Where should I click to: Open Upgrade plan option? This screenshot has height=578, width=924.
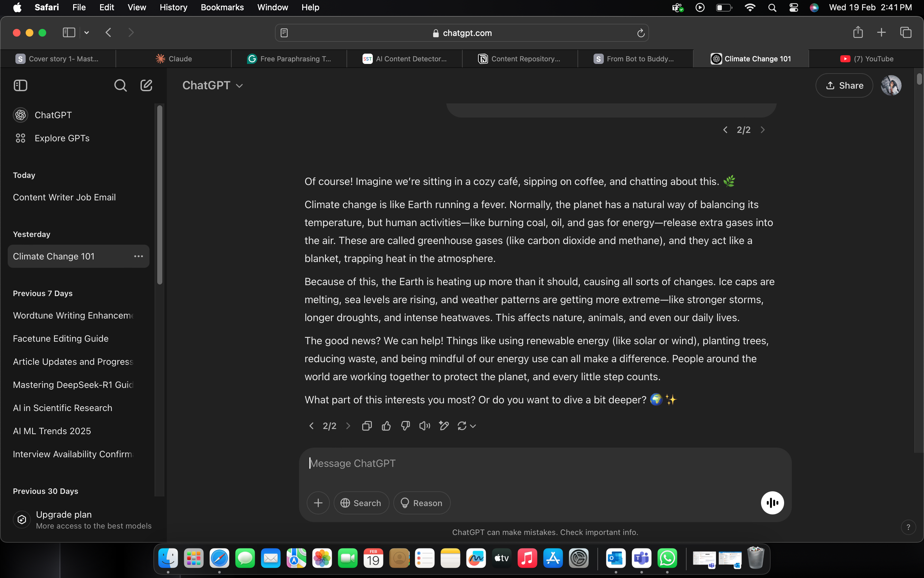(82, 520)
